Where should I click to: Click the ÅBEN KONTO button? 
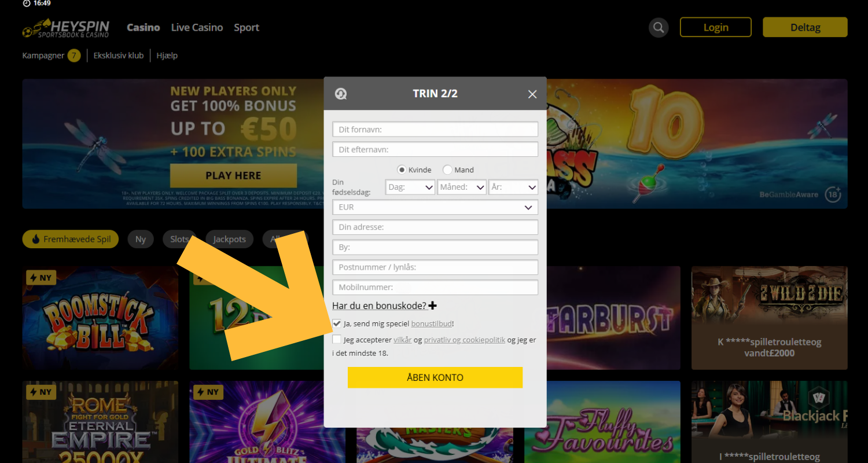point(435,377)
